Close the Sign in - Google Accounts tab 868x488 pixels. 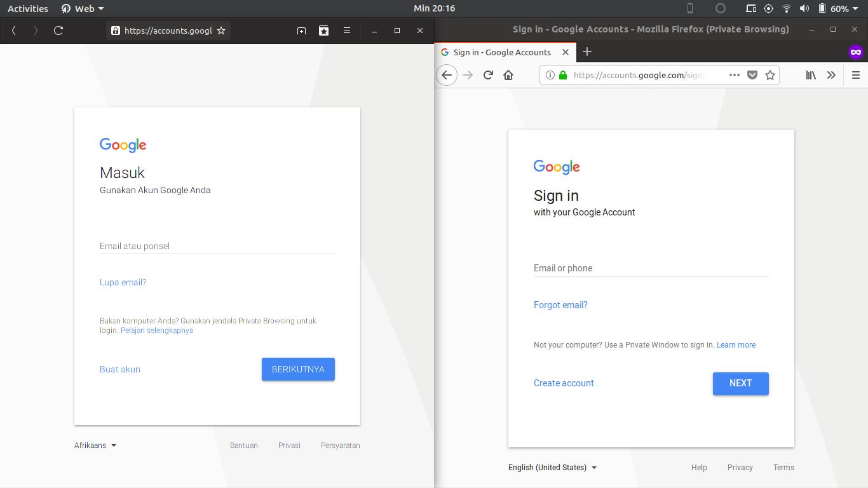point(565,52)
